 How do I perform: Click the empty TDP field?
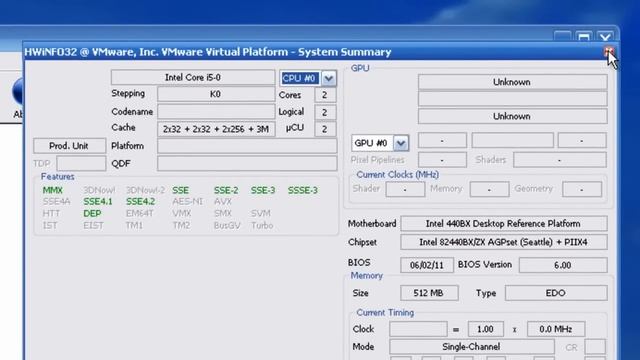click(81, 163)
